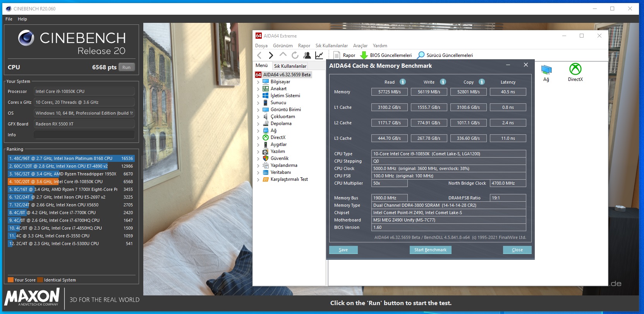644x314 pixels.
Task: Open the Ağ icon in right pane
Action: [546, 73]
